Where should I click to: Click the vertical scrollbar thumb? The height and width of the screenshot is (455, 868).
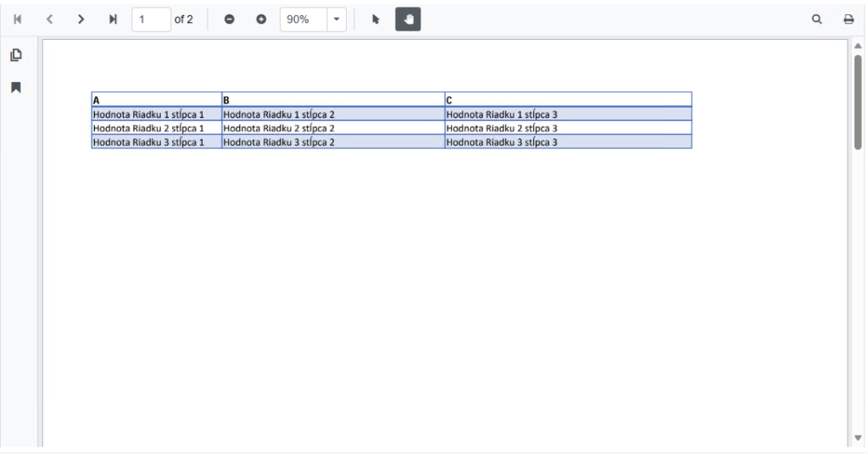point(858,102)
